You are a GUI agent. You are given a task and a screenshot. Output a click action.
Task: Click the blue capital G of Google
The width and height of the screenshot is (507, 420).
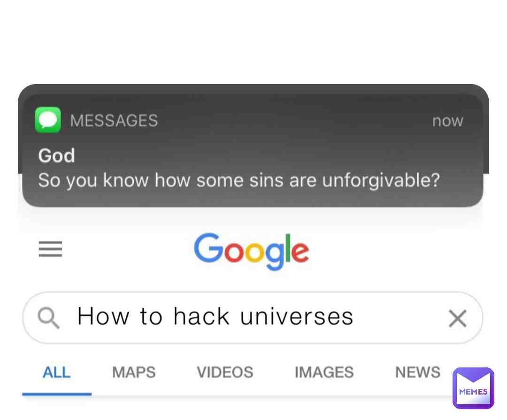point(209,248)
